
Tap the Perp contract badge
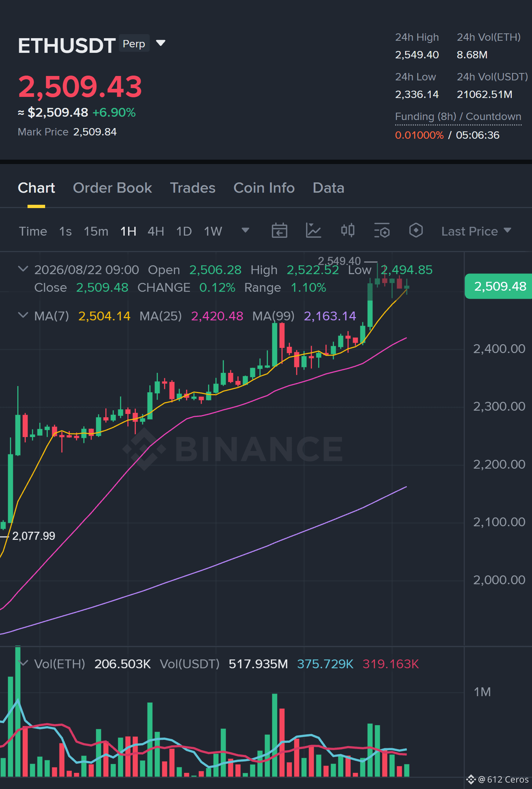(x=134, y=44)
